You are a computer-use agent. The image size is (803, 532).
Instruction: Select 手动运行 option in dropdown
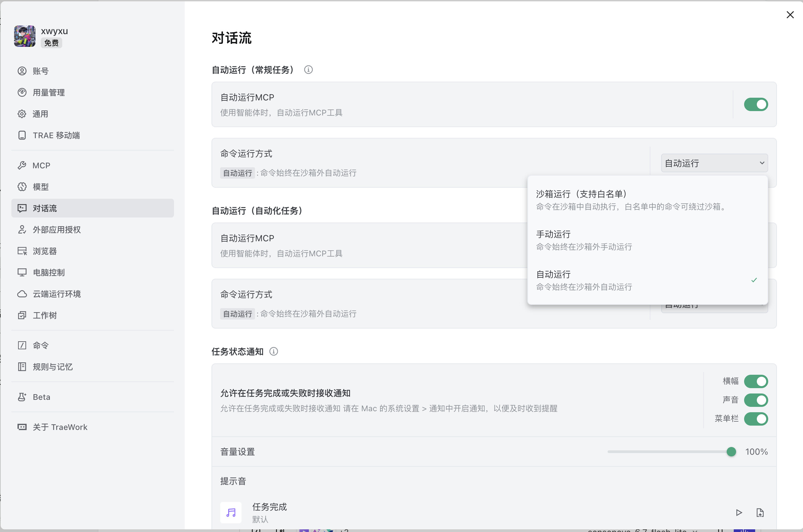tap(647, 240)
